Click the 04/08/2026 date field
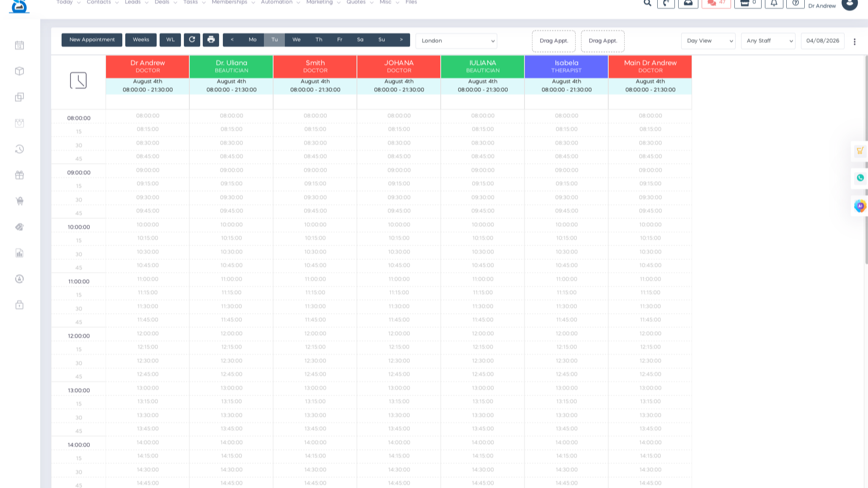Image resolution: width=868 pixels, height=488 pixels. click(823, 41)
